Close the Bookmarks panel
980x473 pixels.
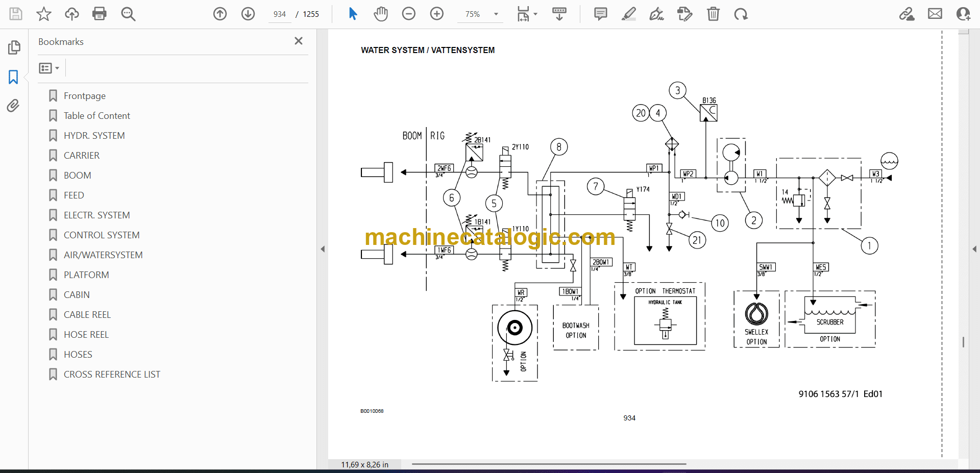pyautogui.click(x=299, y=41)
